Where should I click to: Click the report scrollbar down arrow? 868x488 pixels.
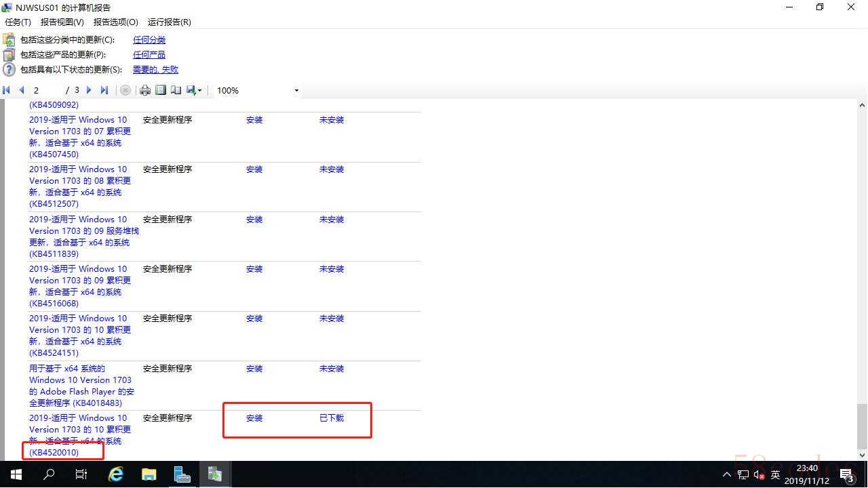click(862, 455)
